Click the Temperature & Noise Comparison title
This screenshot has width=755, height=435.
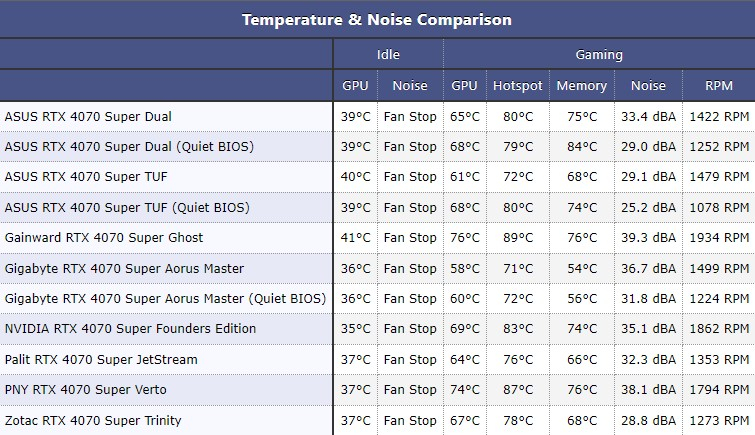click(x=377, y=19)
